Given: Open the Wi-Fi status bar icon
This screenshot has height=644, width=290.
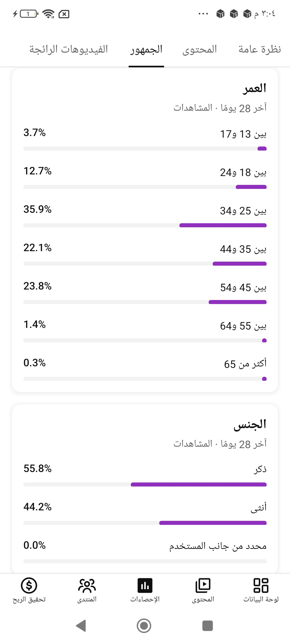Looking at the screenshot, I should (x=49, y=14).
